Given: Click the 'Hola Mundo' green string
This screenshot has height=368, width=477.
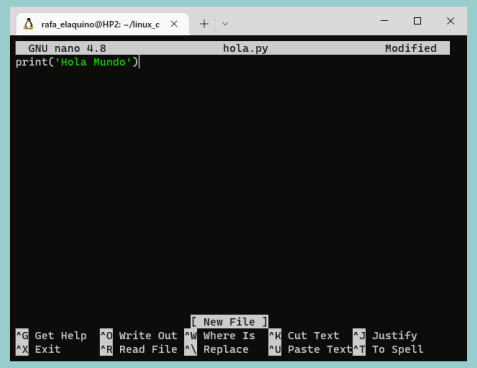Looking at the screenshot, I should click(93, 62).
